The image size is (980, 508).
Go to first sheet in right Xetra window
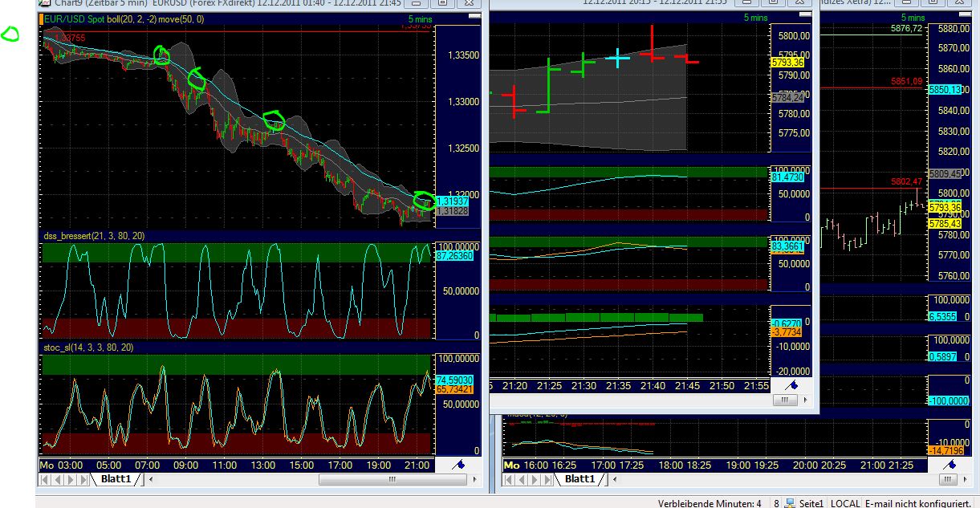tap(508, 479)
